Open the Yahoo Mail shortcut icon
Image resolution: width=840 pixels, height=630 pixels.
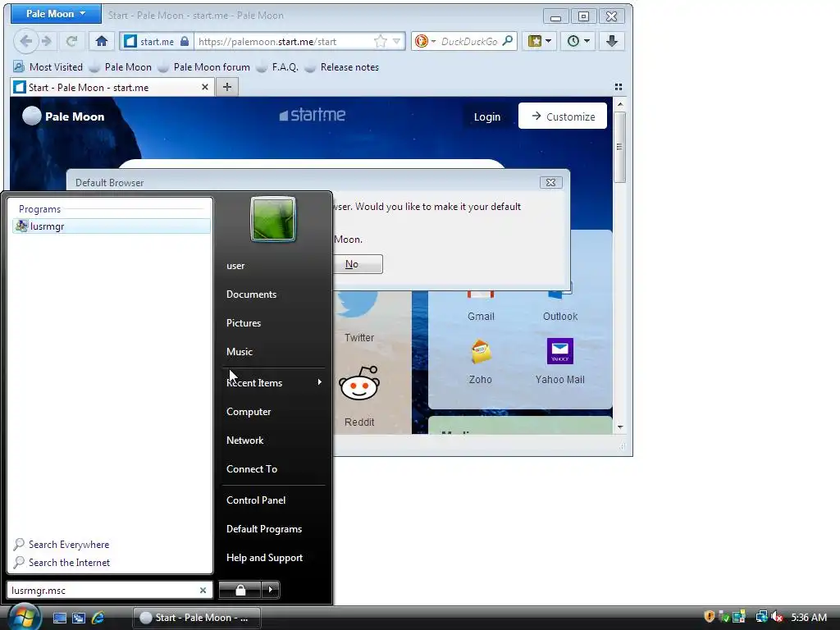(559, 351)
